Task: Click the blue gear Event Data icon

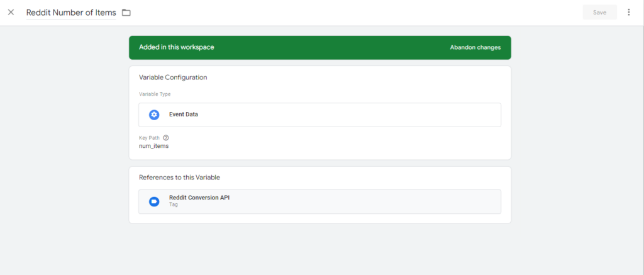Action: (154, 115)
